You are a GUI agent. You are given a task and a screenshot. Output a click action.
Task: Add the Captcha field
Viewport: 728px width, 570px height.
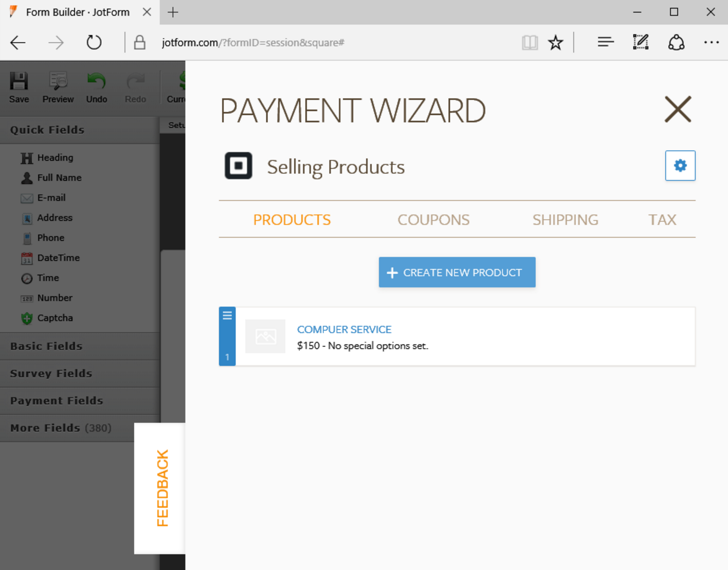[x=54, y=318]
